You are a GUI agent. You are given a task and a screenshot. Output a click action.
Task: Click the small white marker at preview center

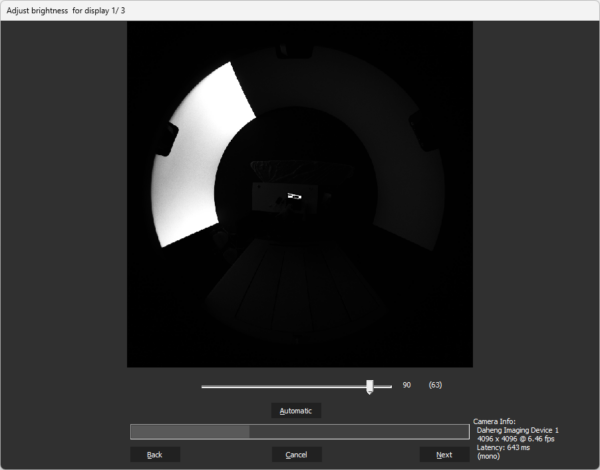coord(295,196)
